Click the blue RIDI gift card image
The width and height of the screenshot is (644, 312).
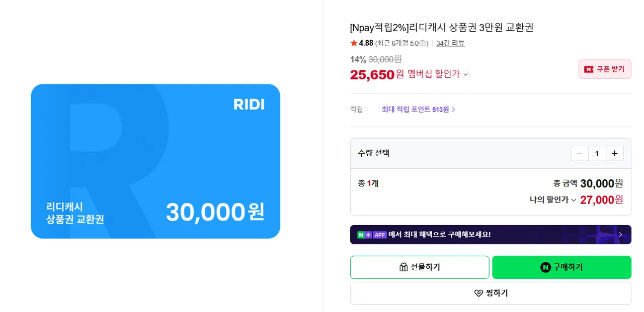(x=155, y=161)
